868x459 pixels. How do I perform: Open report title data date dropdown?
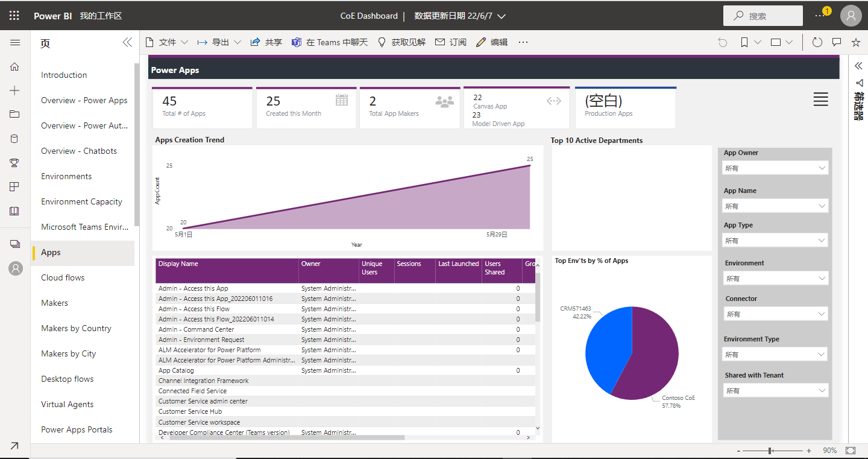pos(502,16)
